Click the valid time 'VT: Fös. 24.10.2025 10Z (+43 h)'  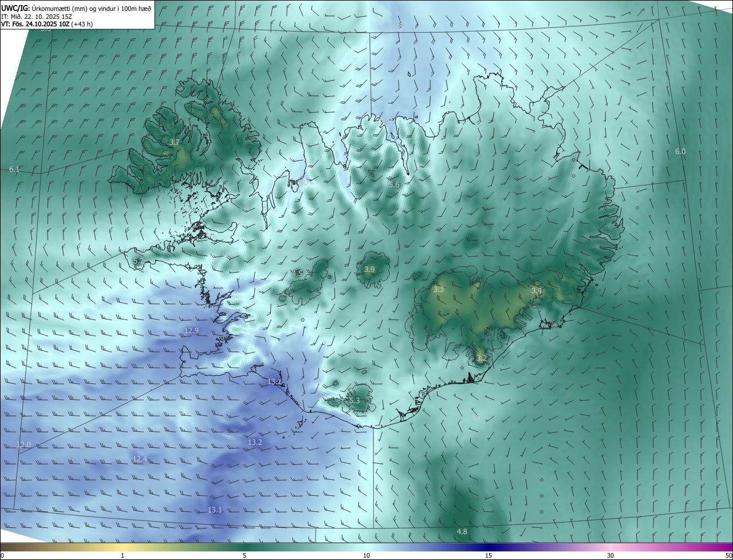coord(47,24)
